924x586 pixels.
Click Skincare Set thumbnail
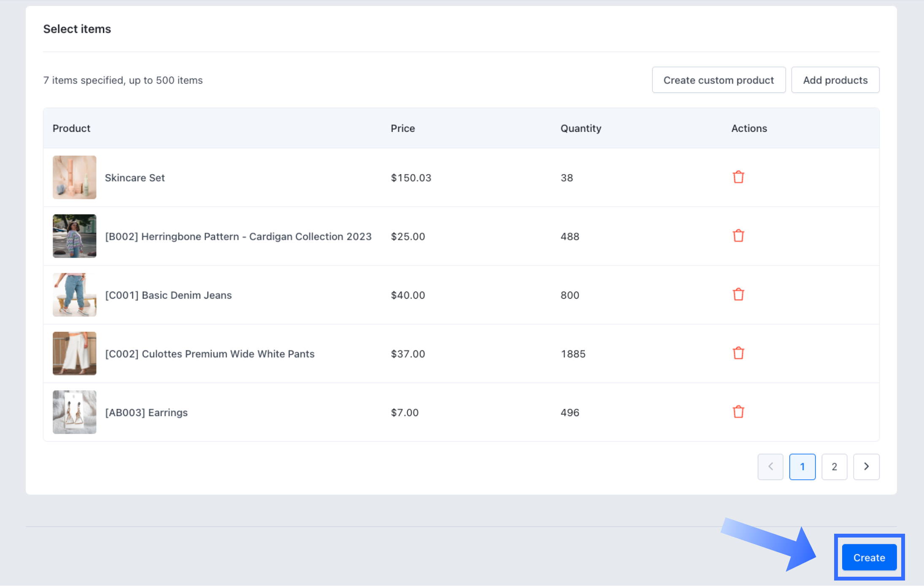tap(74, 177)
